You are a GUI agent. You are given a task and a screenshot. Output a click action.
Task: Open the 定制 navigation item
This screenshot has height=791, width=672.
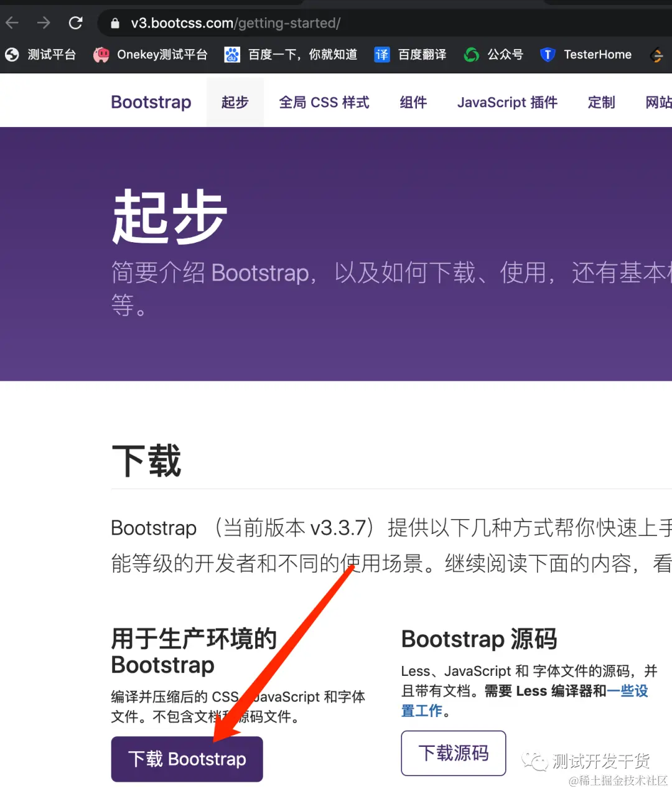point(601,102)
